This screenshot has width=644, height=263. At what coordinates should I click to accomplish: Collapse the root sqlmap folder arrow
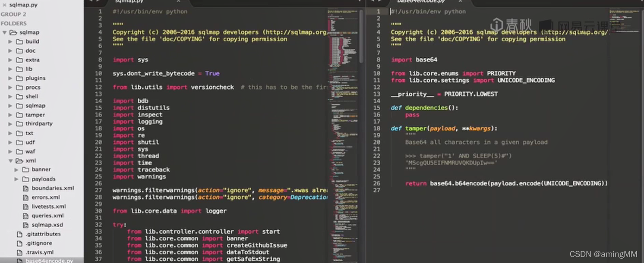click(x=4, y=32)
